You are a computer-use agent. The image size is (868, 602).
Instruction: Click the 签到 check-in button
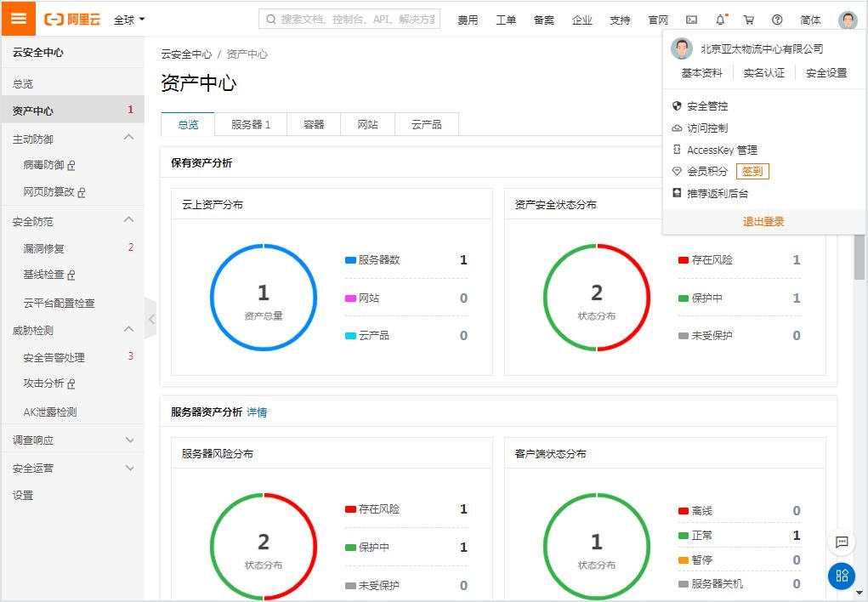752,171
